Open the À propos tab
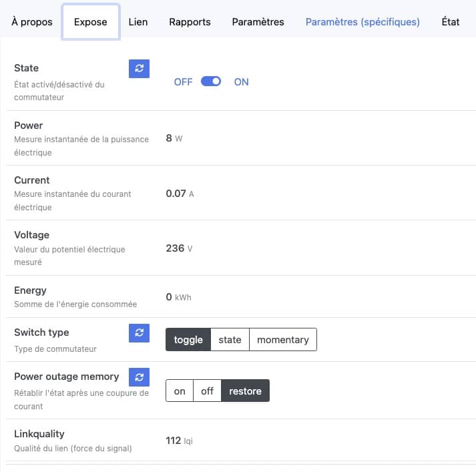476x472 pixels. tap(32, 22)
